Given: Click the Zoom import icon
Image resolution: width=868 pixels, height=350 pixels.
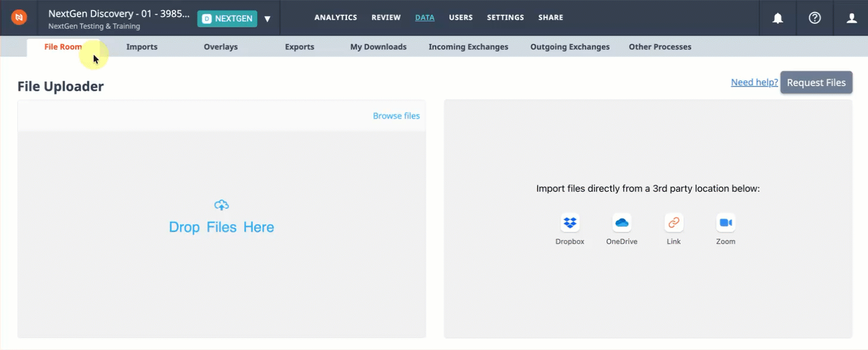Looking at the screenshot, I should (x=726, y=223).
